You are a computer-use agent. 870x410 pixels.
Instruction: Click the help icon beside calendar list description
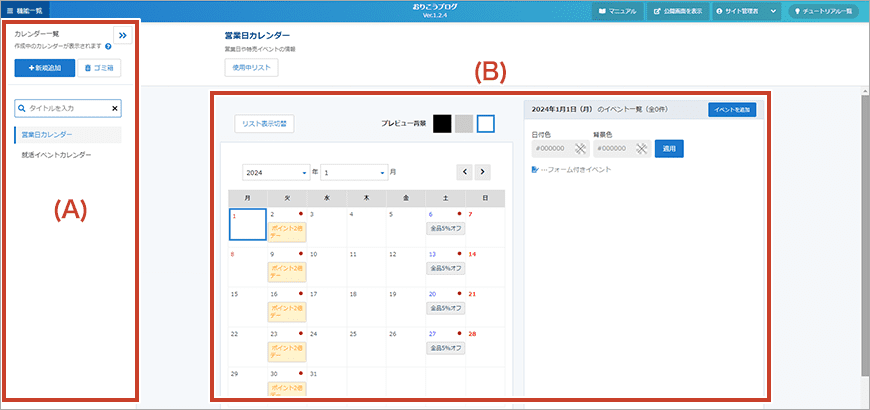(x=108, y=46)
